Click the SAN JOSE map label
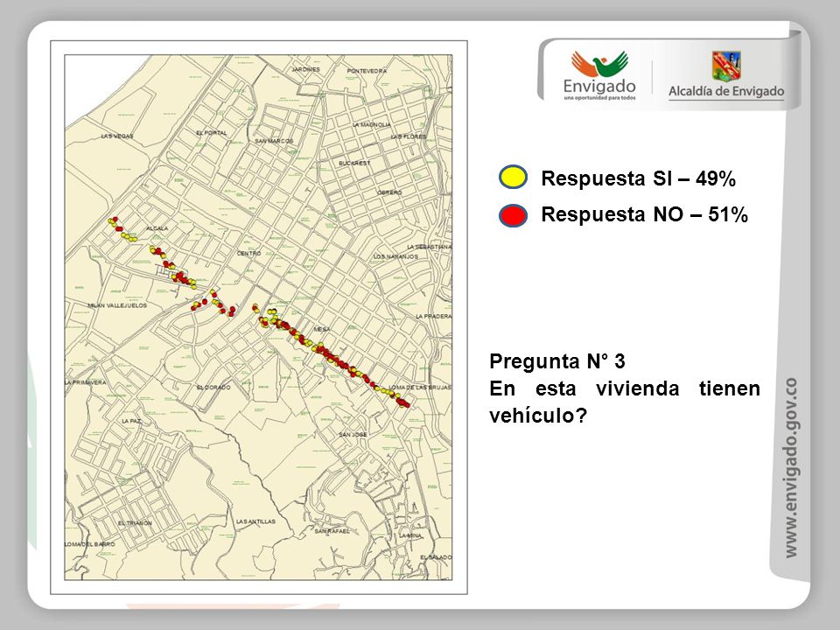840x630 pixels. [353, 435]
